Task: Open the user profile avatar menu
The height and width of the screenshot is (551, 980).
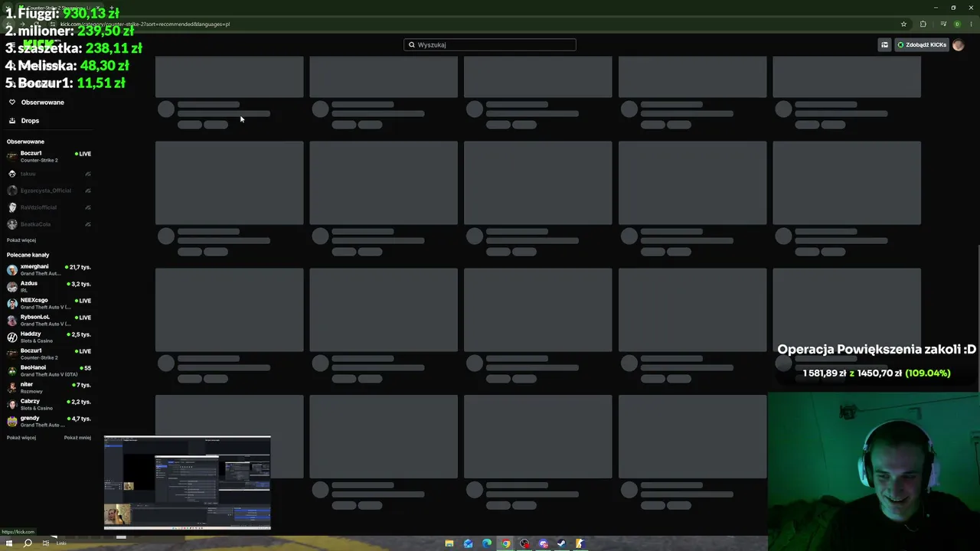Action: coord(958,45)
